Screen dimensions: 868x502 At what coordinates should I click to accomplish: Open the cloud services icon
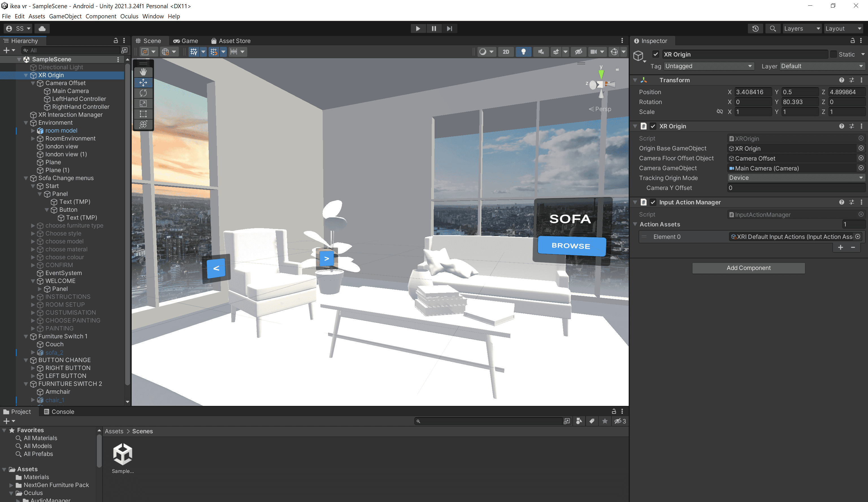[x=42, y=29]
